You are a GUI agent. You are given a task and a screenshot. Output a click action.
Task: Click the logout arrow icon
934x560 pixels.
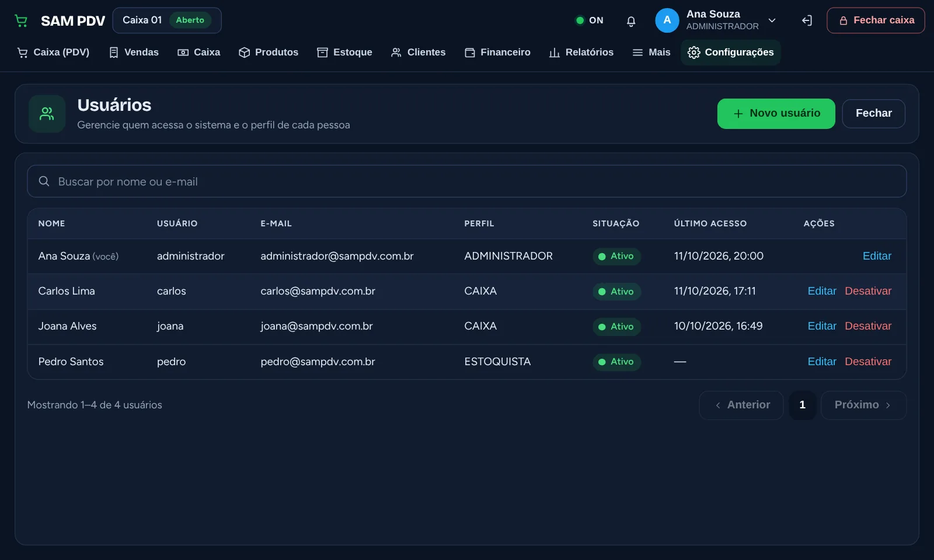[807, 21]
